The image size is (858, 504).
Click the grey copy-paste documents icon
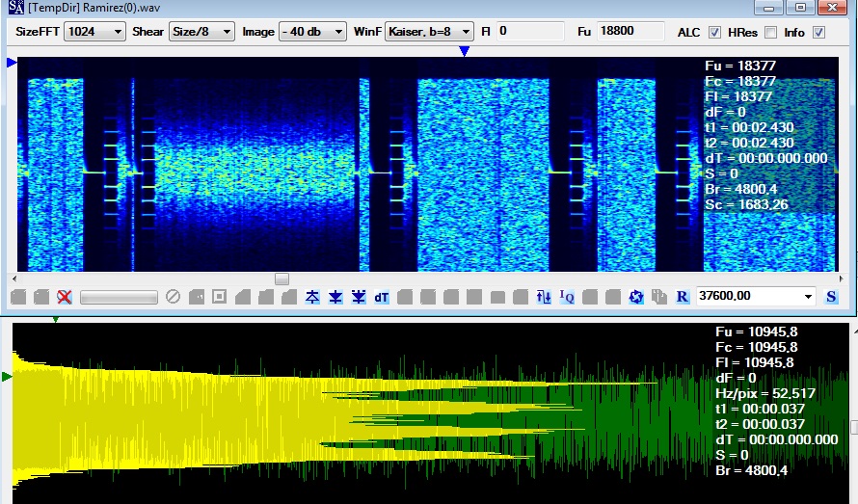click(x=658, y=297)
